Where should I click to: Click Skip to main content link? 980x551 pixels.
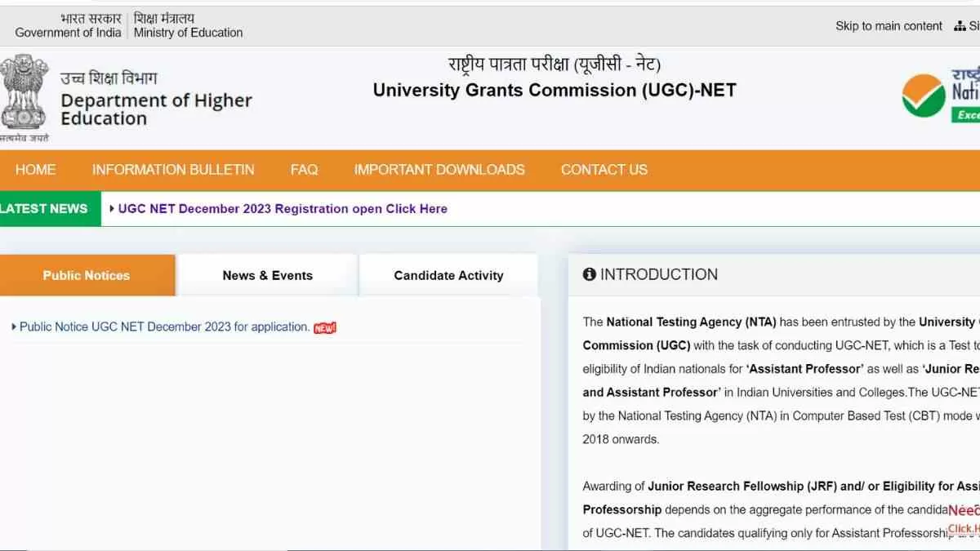click(x=889, y=26)
